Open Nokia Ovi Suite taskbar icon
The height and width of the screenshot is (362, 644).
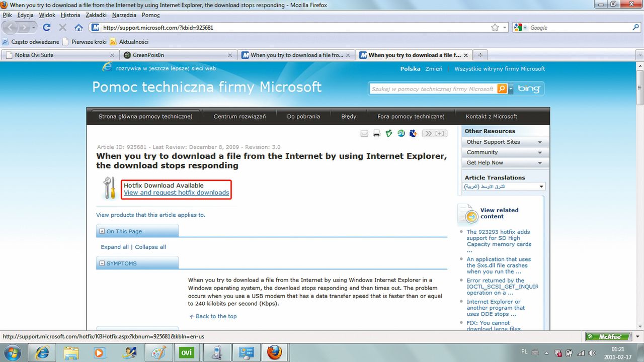click(187, 352)
